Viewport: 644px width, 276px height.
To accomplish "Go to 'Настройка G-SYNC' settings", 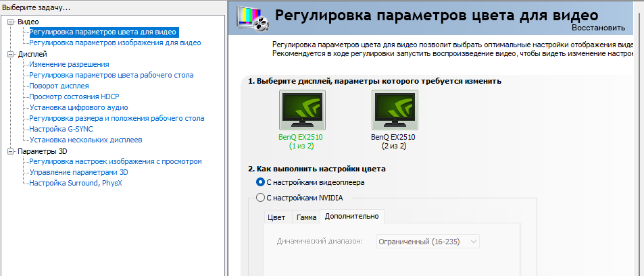I will (x=61, y=129).
